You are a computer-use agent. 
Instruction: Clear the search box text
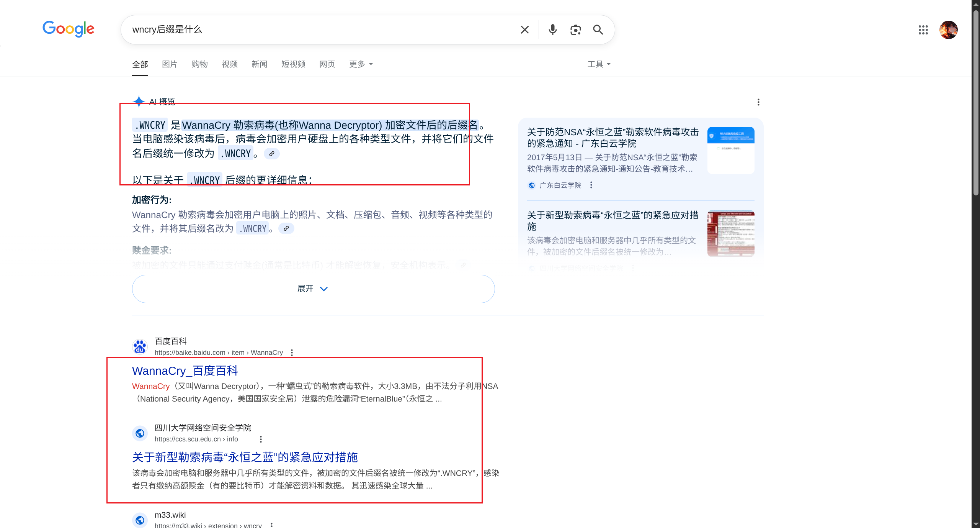tap(524, 30)
